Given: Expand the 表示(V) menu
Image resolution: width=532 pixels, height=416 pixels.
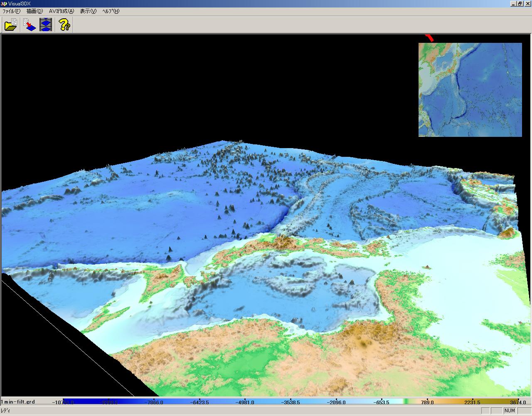Looking at the screenshot, I should tap(88, 11).
